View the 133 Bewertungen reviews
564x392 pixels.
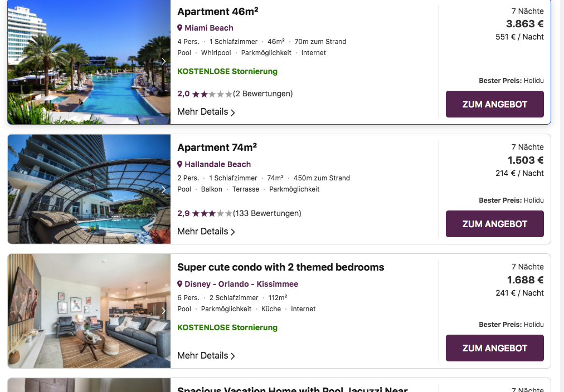point(267,213)
